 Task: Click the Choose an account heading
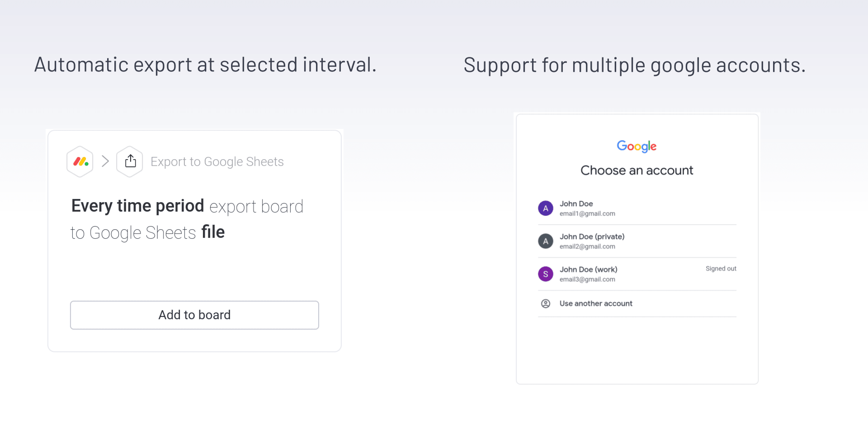[x=637, y=170]
